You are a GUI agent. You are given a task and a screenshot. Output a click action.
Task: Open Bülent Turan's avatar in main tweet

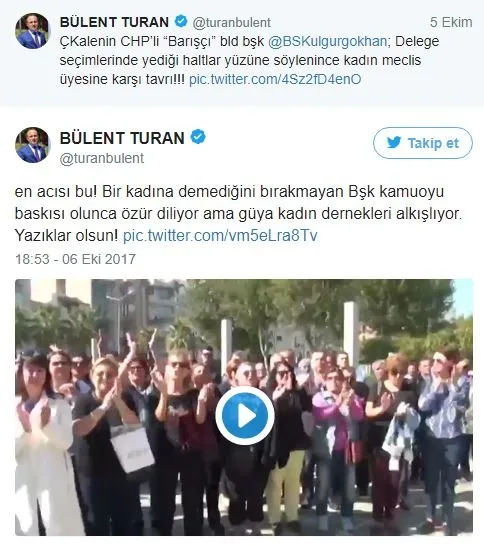tap(33, 145)
